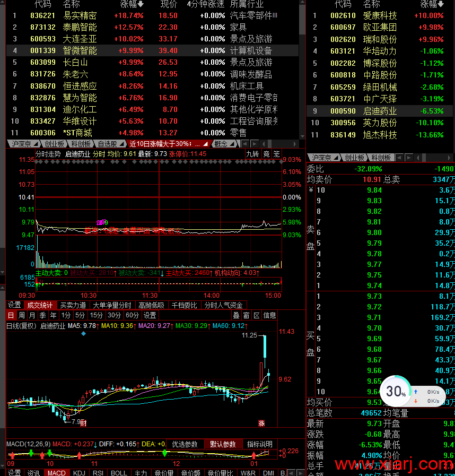Open the 科创板 tab in left panel
This screenshot has height=476, width=455.
[x=81, y=144]
